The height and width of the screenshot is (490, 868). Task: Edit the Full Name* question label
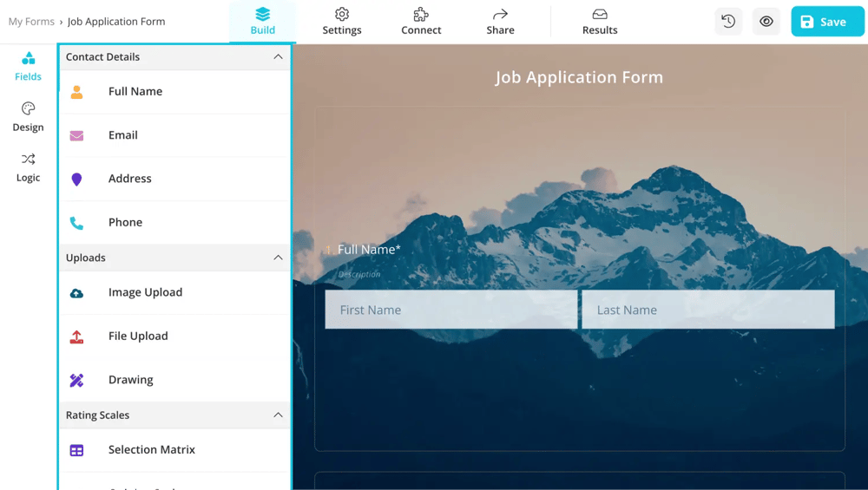pyautogui.click(x=369, y=250)
